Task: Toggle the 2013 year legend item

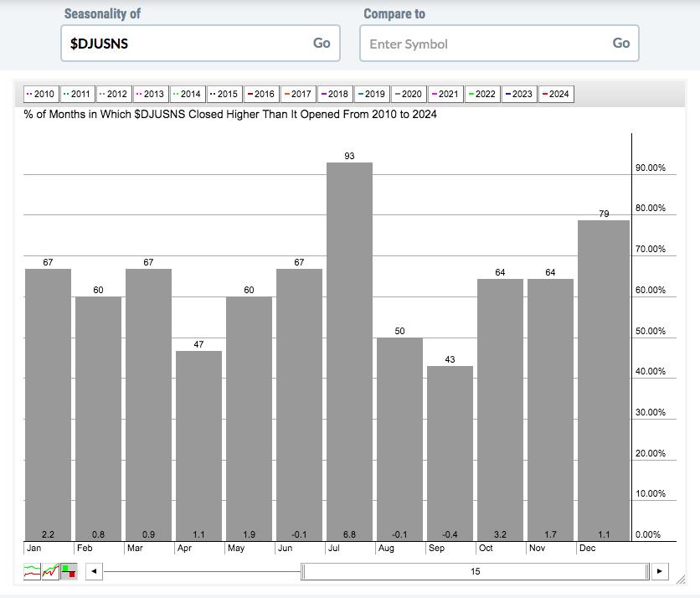Action: [x=151, y=94]
